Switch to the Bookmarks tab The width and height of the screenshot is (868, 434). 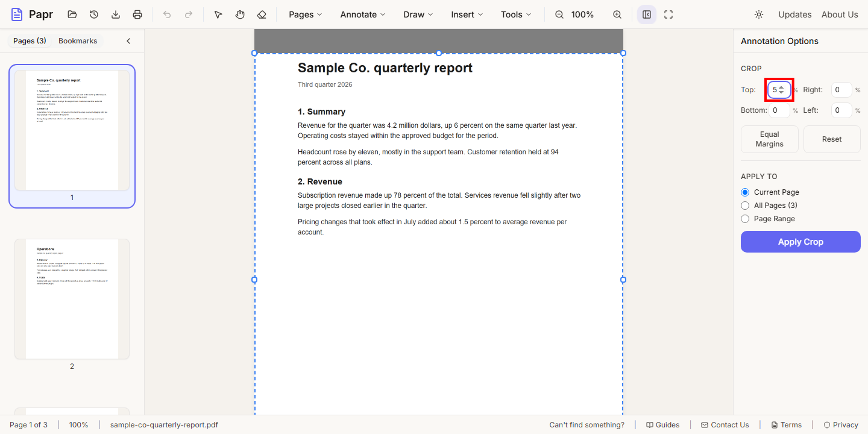(78, 41)
